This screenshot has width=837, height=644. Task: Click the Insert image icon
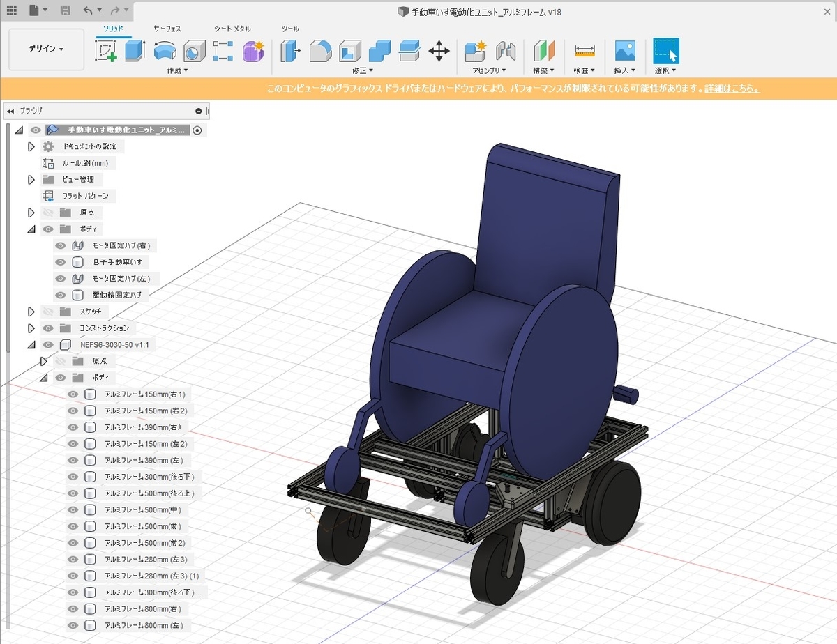pyautogui.click(x=625, y=51)
